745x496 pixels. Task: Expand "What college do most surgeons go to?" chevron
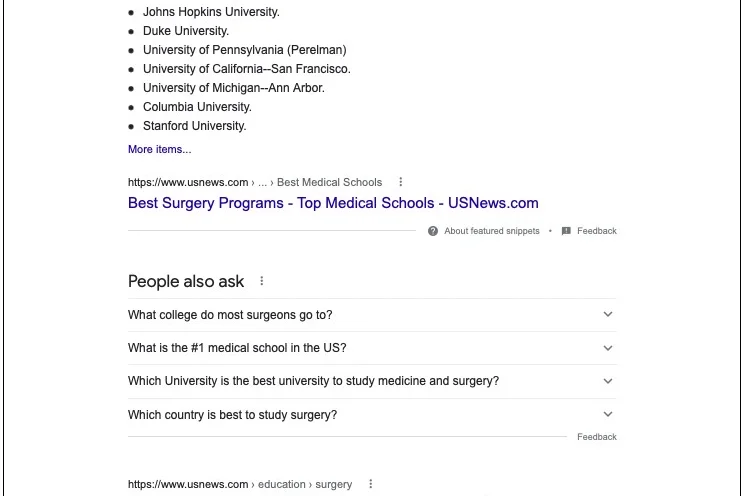tap(607, 315)
